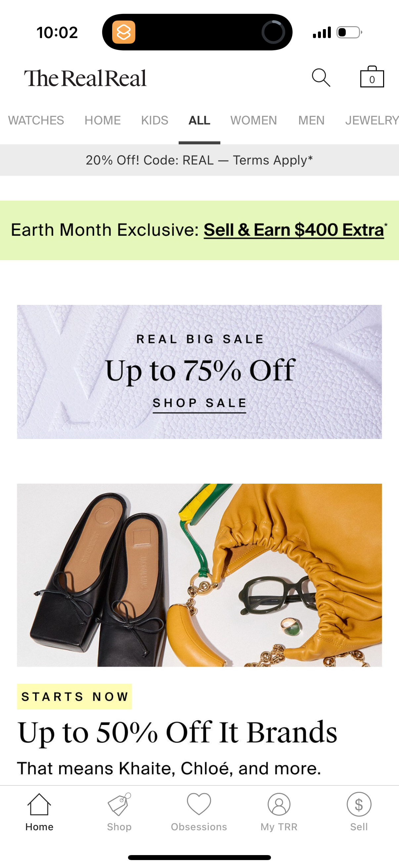Click The RealReal logo
Viewport: 399px width, 868px height.
85,78
